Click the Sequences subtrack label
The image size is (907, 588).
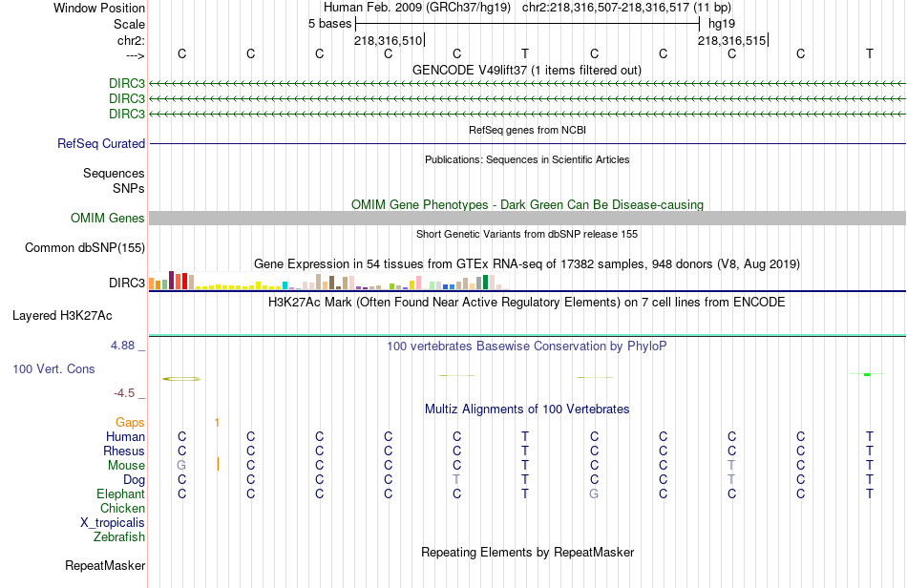[x=114, y=173]
